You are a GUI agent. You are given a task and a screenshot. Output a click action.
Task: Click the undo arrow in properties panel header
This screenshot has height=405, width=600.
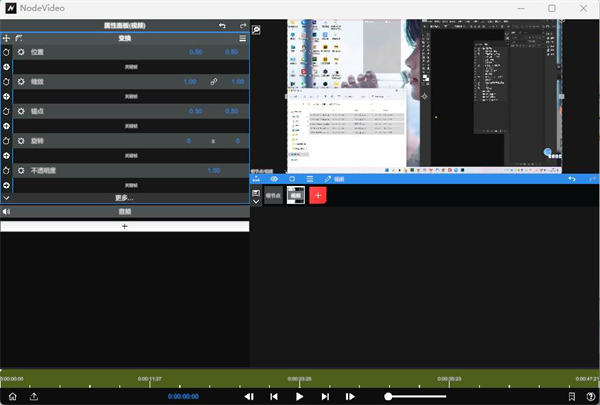[x=222, y=25]
